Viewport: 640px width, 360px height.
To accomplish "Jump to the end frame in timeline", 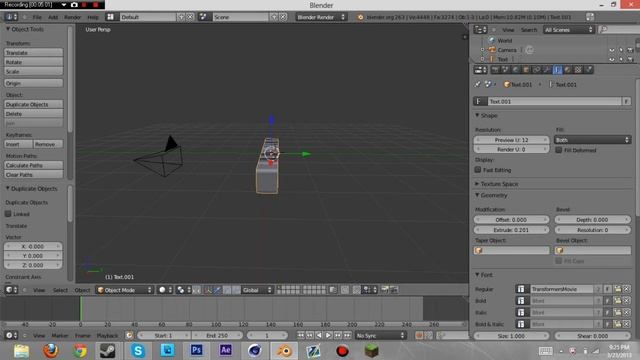I will (x=347, y=336).
